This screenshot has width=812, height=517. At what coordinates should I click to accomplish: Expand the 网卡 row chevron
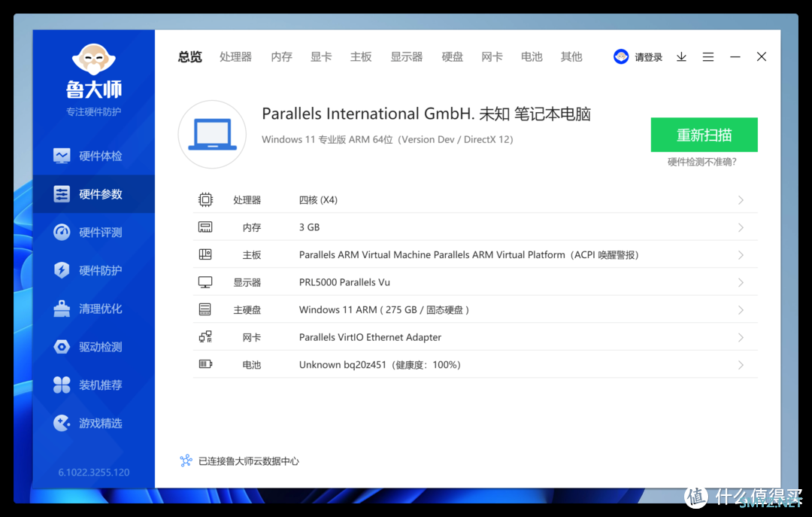click(x=741, y=338)
